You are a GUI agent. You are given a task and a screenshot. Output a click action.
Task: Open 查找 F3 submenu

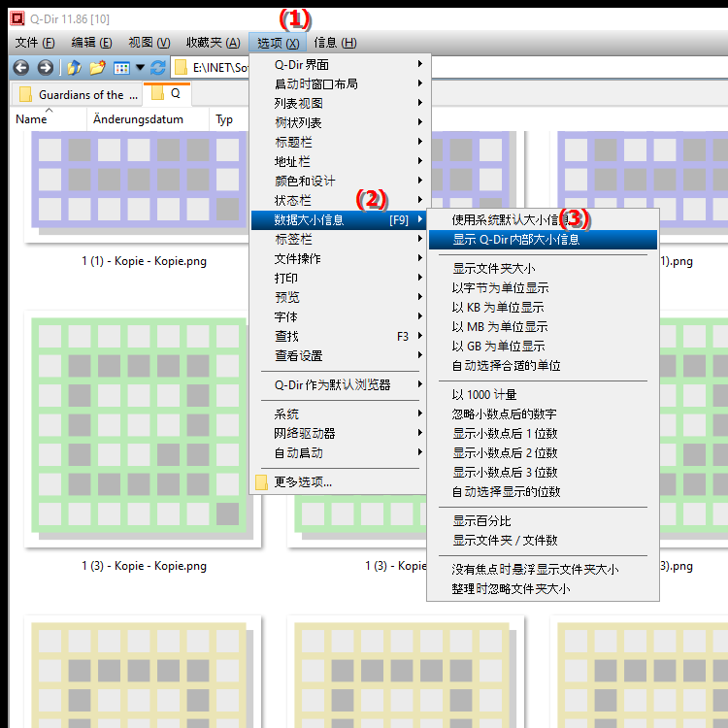tap(340, 337)
